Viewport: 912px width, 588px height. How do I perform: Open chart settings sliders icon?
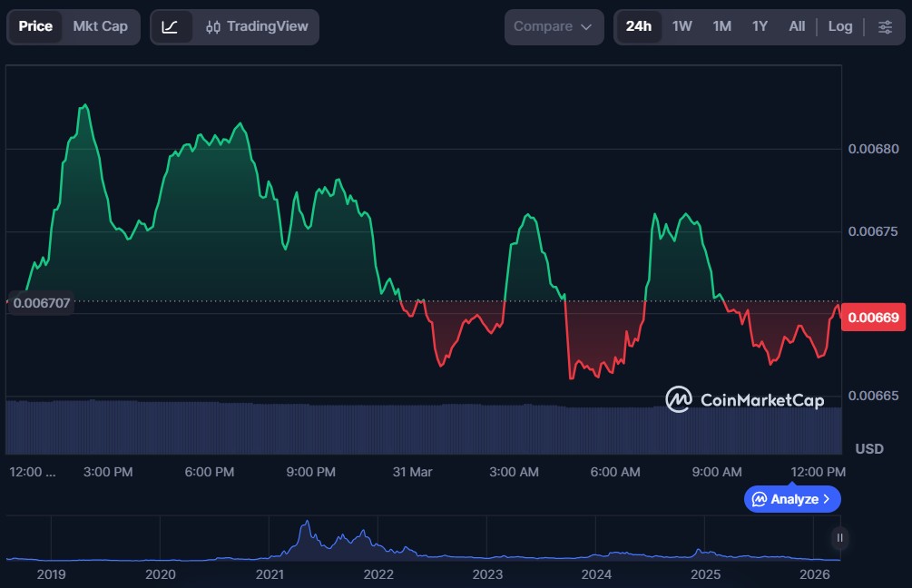(885, 26)
